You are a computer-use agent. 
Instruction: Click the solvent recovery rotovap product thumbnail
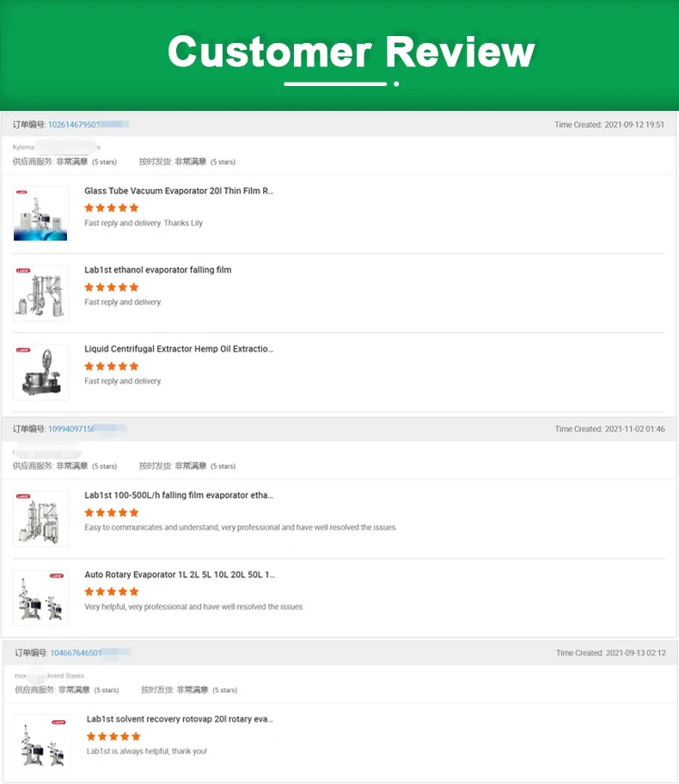[42, 742]
